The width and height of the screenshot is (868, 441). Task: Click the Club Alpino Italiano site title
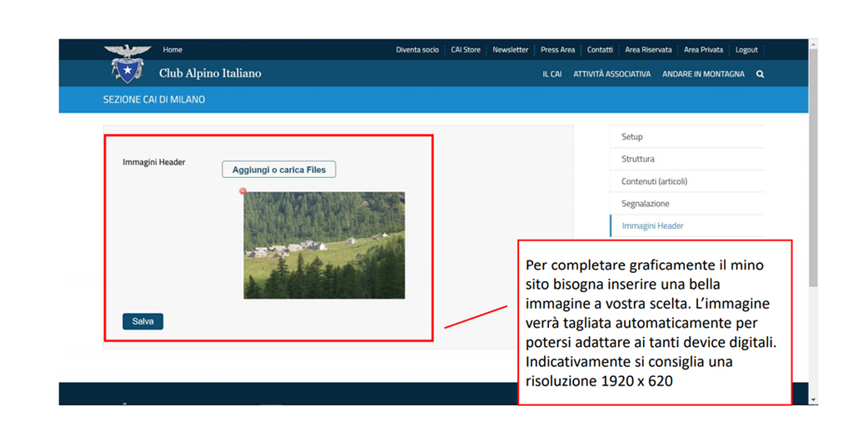211,73
